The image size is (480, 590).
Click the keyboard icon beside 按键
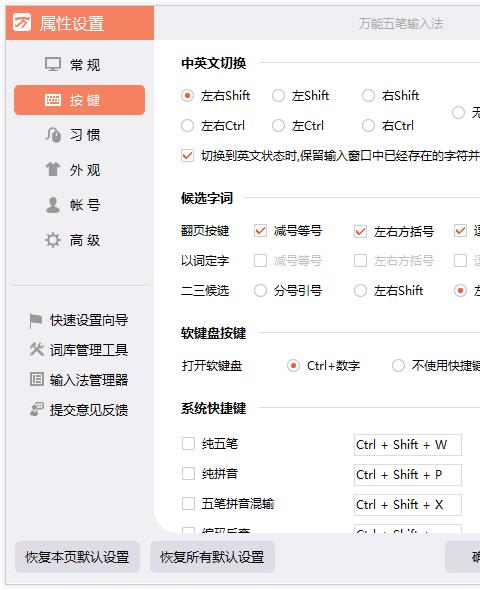(53, 100)
